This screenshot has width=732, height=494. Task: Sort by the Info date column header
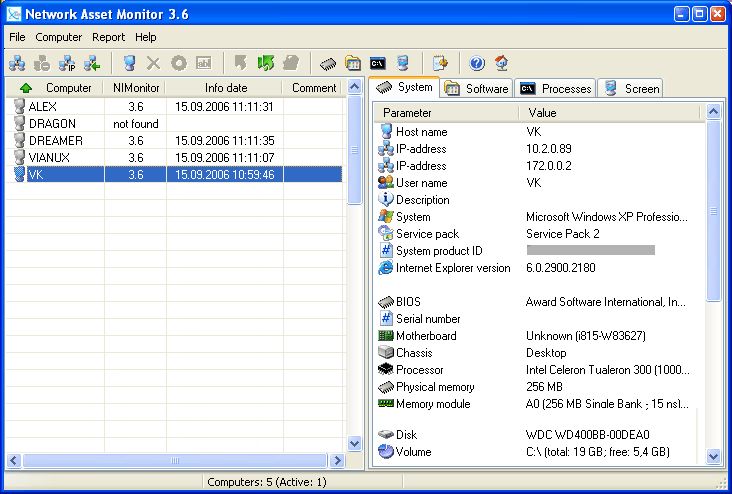pos(225,88)
